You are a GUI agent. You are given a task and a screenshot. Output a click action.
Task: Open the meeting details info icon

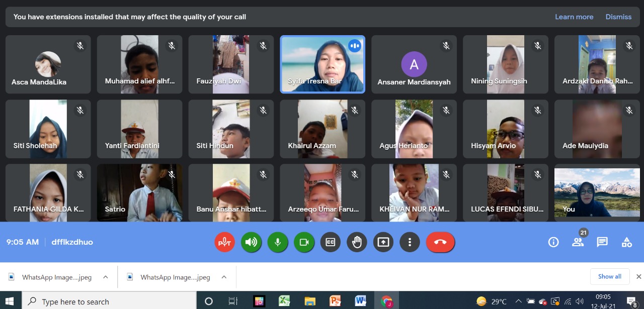click(x=553, y=242)
